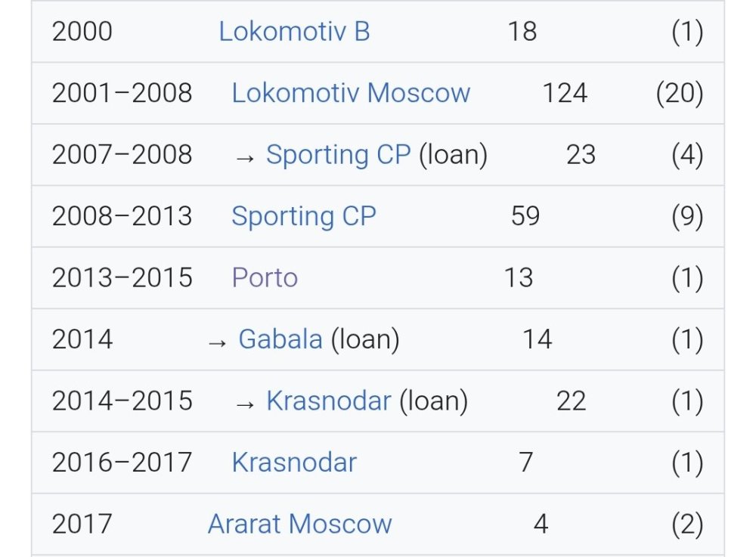Open the Gabala link

click(280, 339)
